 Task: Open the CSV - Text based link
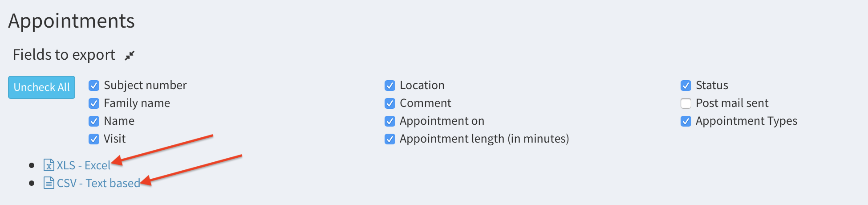[98, 183]
